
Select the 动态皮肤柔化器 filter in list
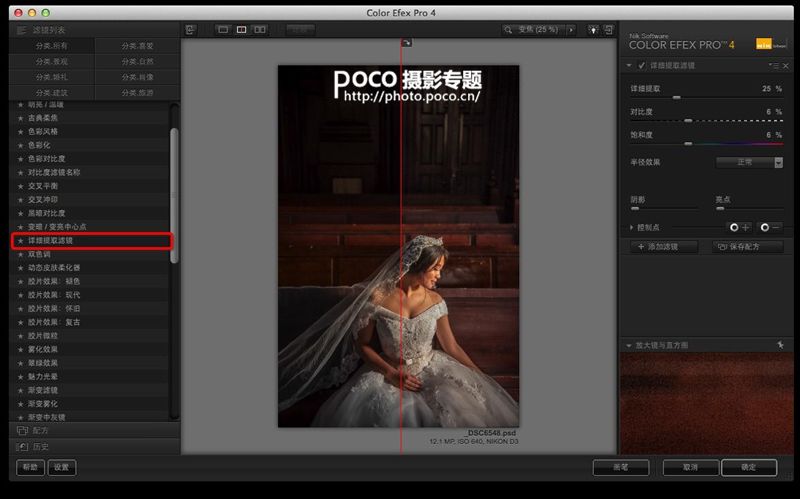(90, 268)
